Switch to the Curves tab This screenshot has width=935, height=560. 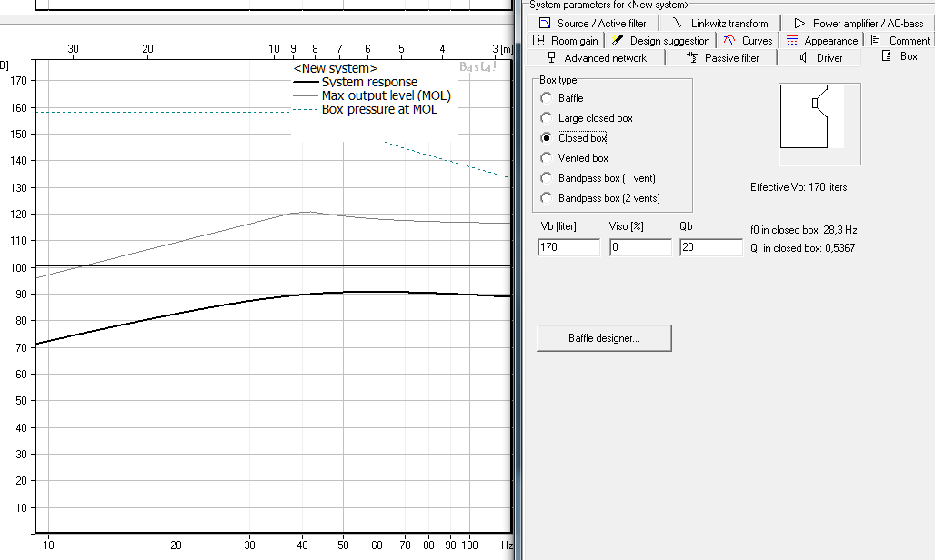(x=748, y=41)
